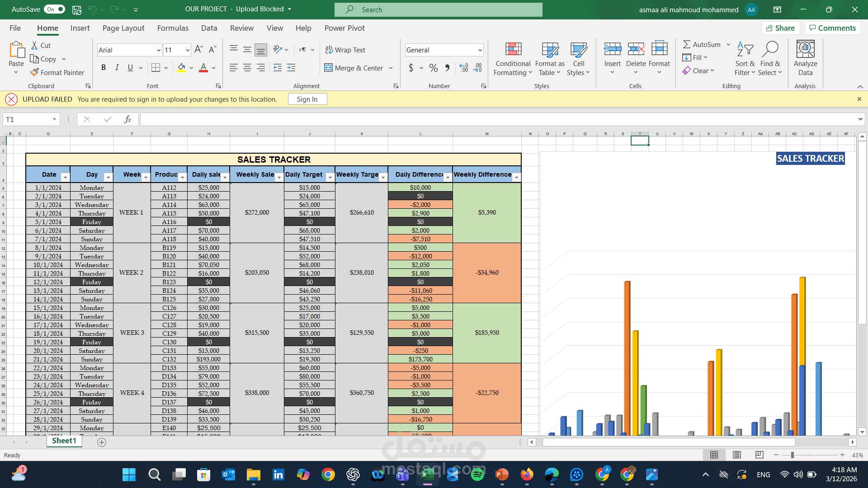
Task: Switch to Page Layout view in status bar
Action: [737, 455]
